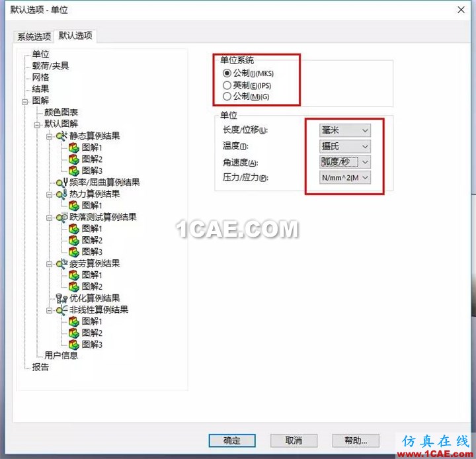
Task: Select 颜色图表 in the options tree
Action: click(61, 112)
